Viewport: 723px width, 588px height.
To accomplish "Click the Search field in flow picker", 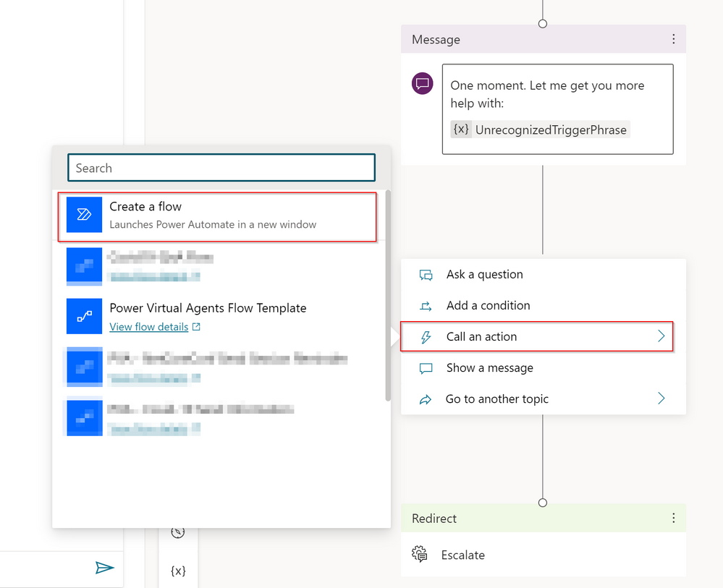I will tap(221, 168).
